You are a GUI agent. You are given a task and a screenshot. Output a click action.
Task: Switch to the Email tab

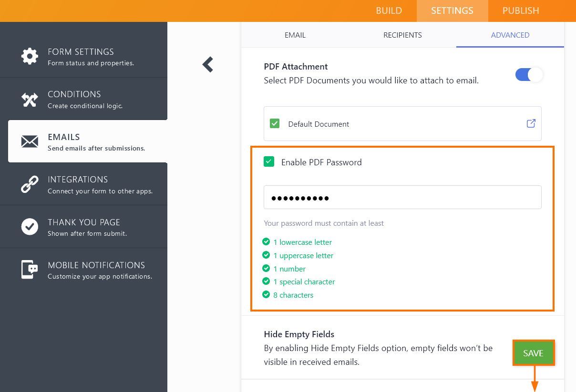coord(295,35)
